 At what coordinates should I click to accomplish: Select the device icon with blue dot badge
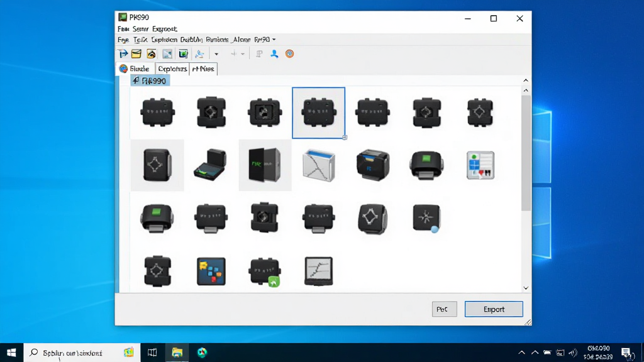(x=427, y=218)
